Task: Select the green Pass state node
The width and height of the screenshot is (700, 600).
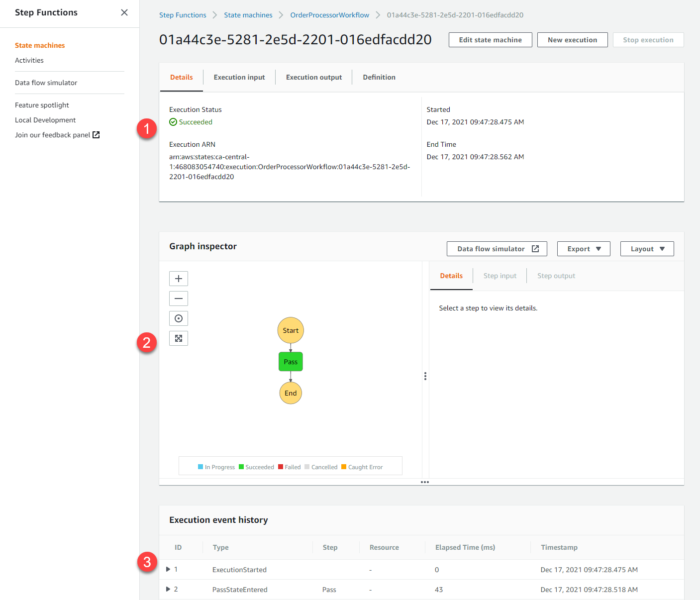Action: click(x=291, y=362)
